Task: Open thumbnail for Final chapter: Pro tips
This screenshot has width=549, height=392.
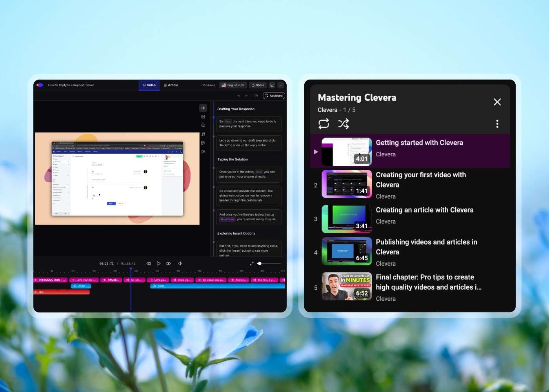Action: pos(347,286)
